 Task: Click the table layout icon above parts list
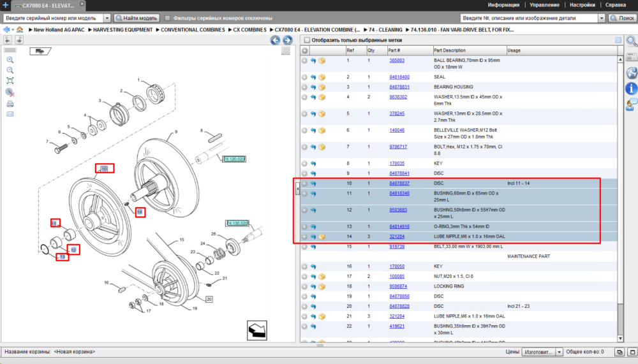coord(618,40)
